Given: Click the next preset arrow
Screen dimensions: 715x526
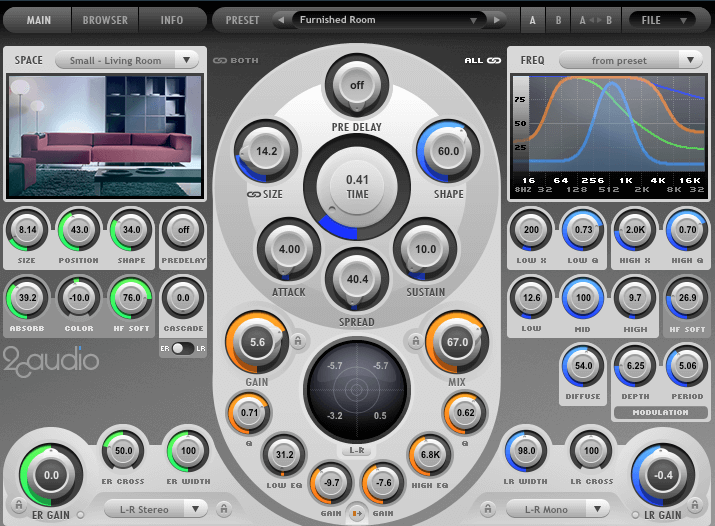Looking at the screenshot, I should point(498,19).
